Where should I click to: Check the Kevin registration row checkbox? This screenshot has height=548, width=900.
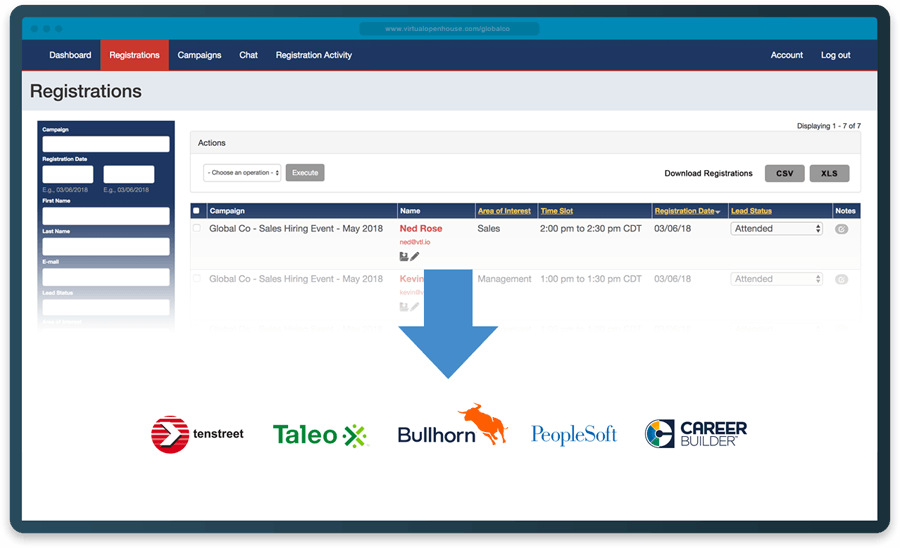tap(197, 279)
